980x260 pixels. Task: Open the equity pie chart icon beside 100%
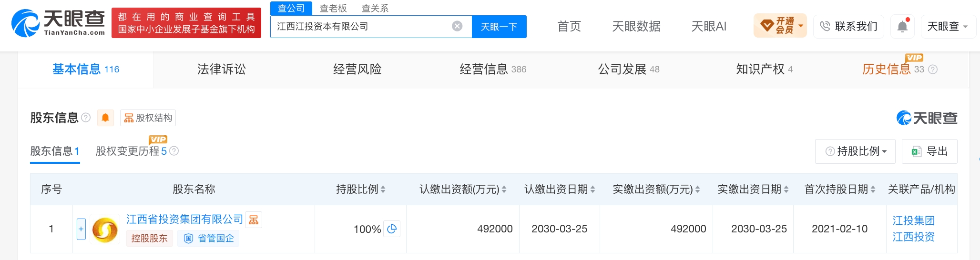(392, 229)
